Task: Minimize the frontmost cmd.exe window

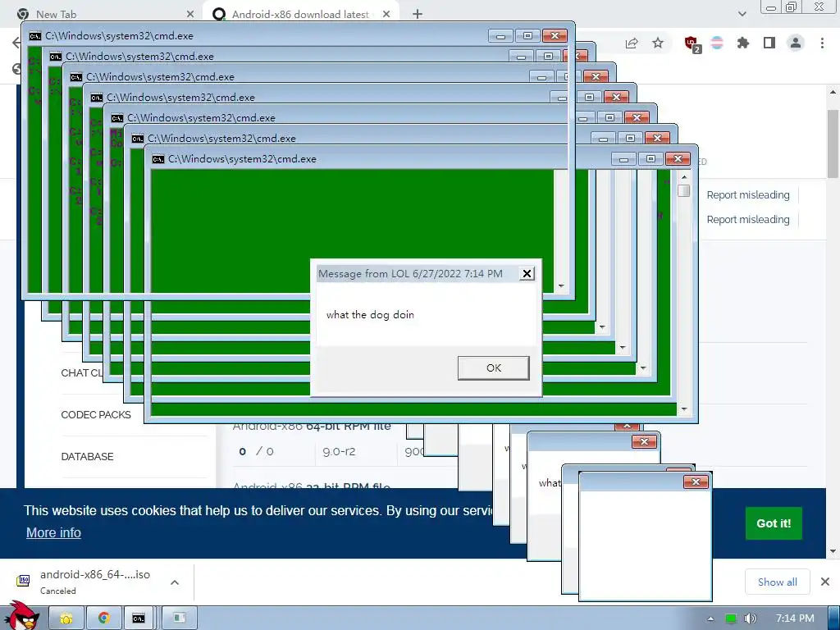Action: (x=623, y=159)
